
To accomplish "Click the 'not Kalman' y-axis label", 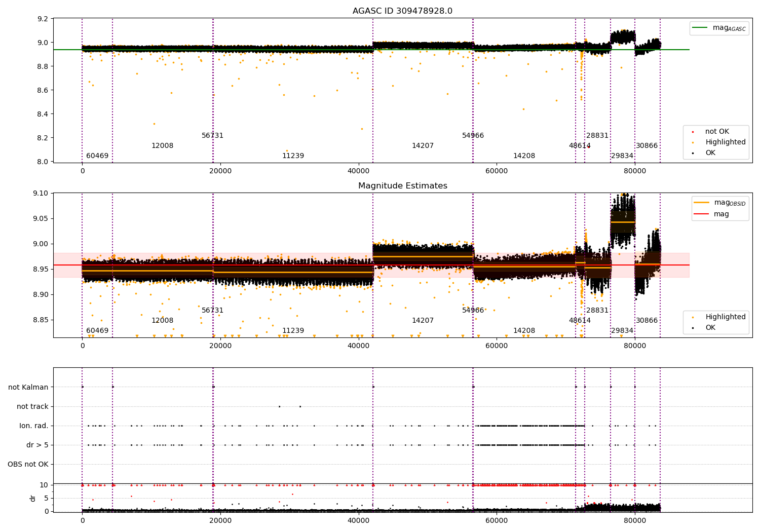I will click(x=28, y=388).
